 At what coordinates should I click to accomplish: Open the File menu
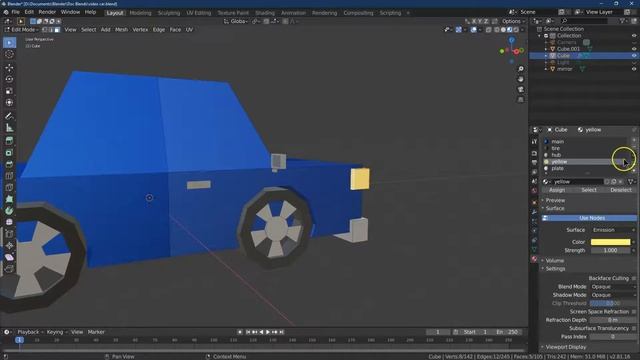(x=16, y=12)
